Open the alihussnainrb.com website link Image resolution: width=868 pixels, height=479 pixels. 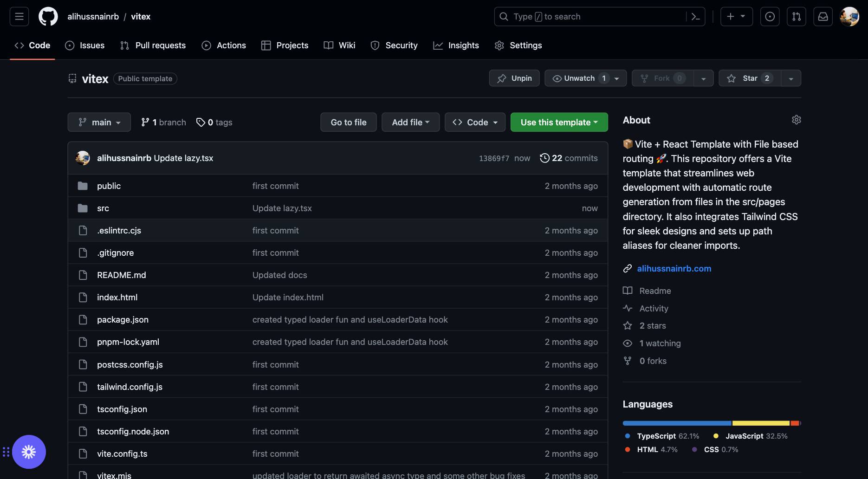(674, 268)
